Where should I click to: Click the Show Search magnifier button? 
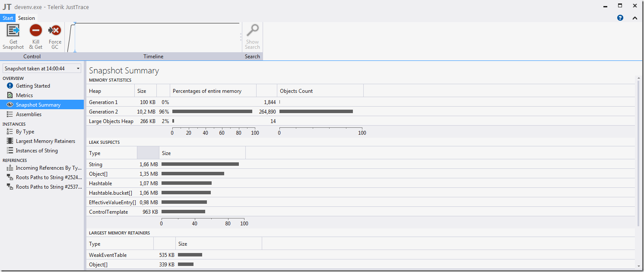coord(252,37)
